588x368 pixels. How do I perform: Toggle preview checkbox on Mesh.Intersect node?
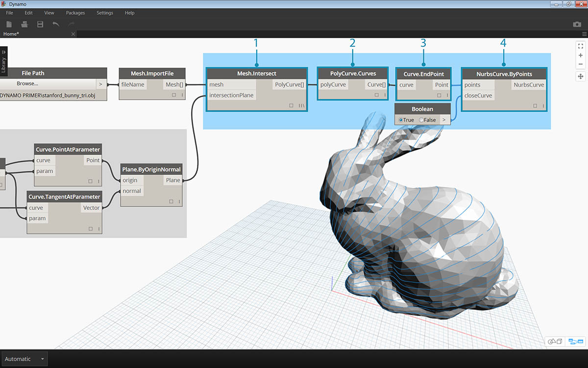[291, 105]
